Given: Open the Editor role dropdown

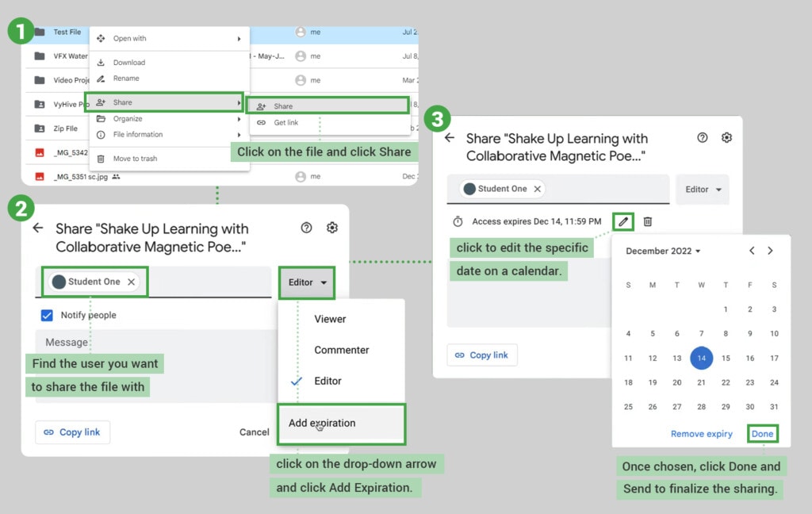Looking at the screenshot, I should [307, 282].
